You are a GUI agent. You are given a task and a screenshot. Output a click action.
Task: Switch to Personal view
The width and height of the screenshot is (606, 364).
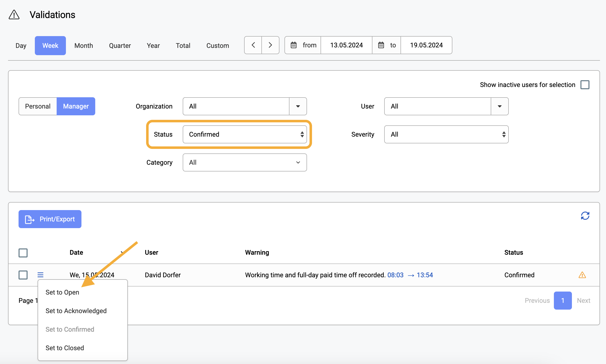pyautogui.click(x=38, y=106)
